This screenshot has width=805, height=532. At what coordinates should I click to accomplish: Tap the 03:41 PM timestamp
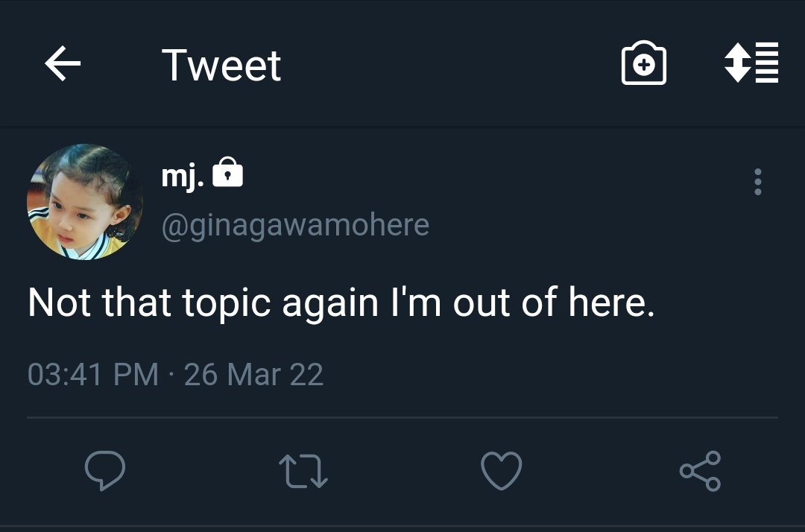click(93, 374)
